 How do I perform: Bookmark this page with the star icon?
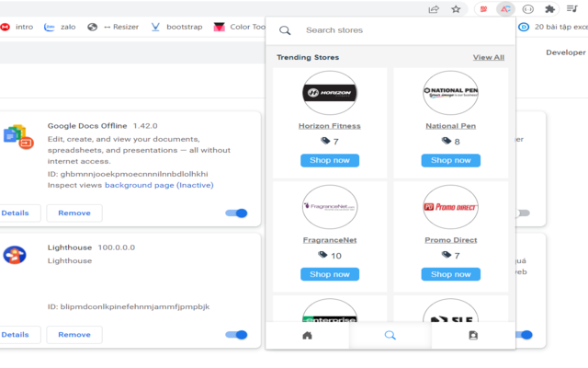click(x=456, y=9)
